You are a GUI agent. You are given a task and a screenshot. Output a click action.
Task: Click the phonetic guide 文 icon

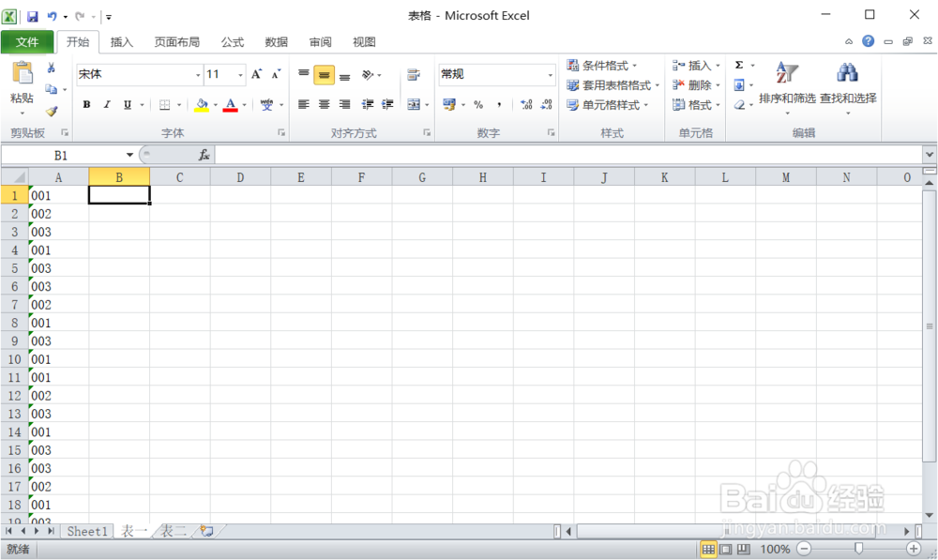pos(266,105)
